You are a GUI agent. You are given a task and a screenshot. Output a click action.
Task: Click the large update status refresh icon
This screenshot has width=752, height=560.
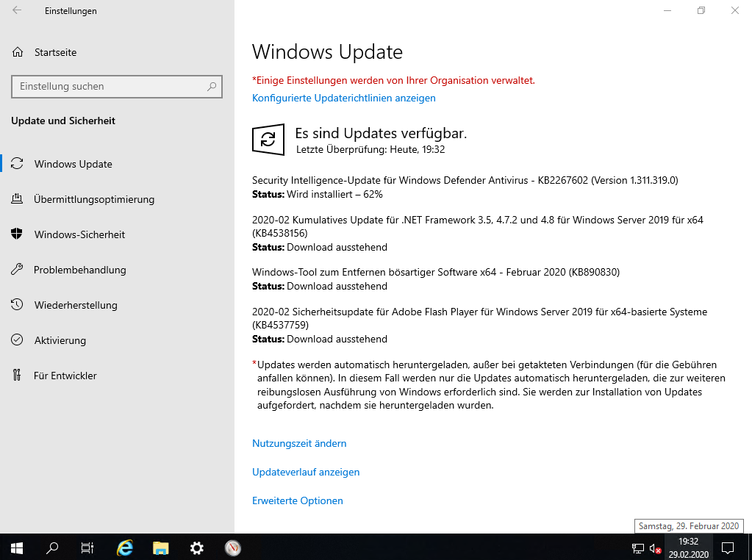pos(268,140)
